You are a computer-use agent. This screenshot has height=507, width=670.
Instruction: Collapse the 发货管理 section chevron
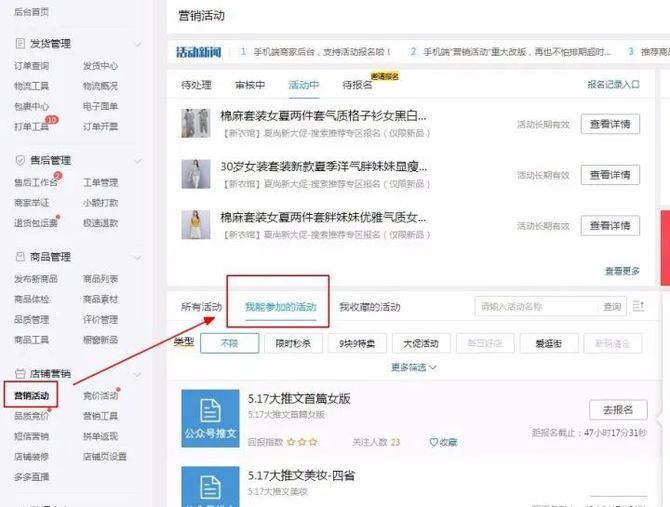click(x=138, y=44)
